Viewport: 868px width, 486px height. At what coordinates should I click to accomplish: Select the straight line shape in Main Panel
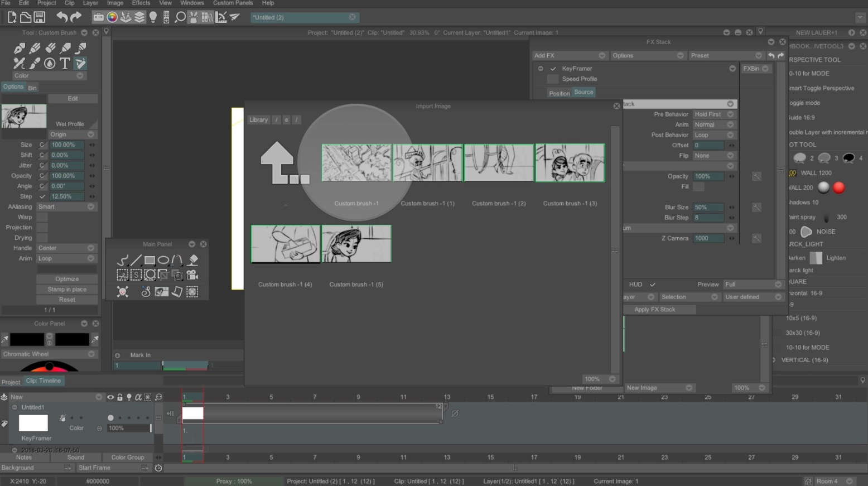coord(136,260)
